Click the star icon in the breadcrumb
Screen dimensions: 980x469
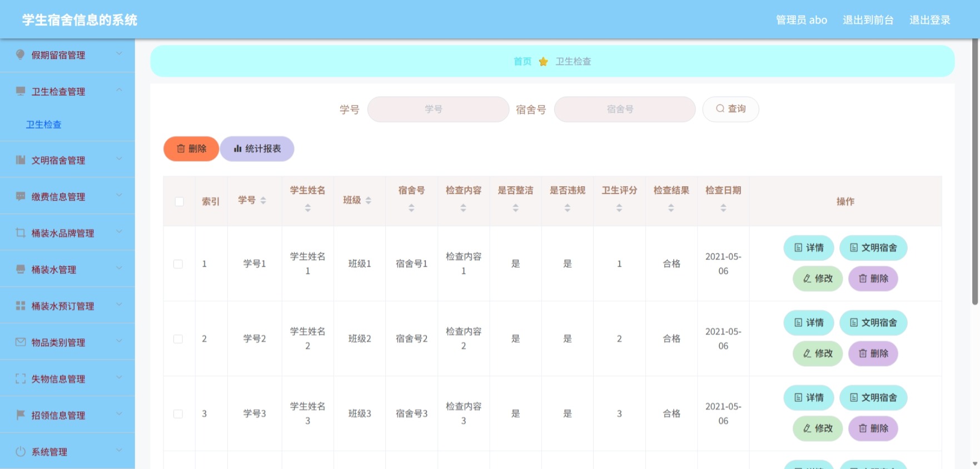coord(544,61)
